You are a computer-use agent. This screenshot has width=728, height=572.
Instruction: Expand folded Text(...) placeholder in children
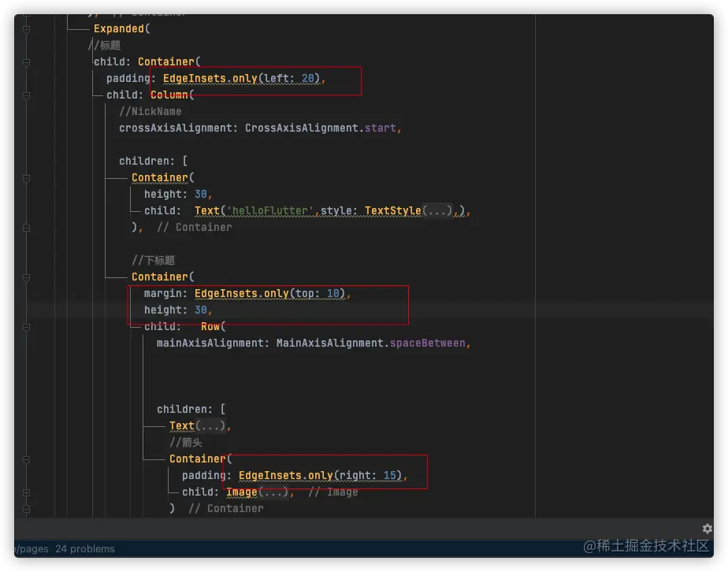point(210,425)
